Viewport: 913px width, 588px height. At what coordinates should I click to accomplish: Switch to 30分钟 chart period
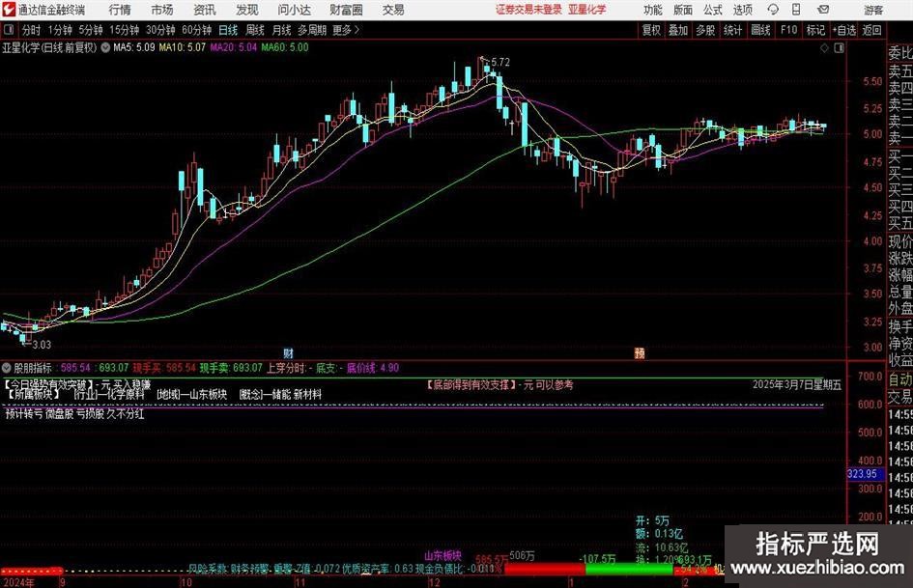tap(160, 30)
